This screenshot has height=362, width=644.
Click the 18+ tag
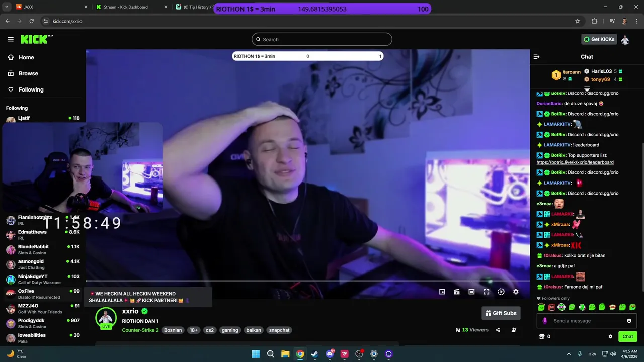coord(194,330)
